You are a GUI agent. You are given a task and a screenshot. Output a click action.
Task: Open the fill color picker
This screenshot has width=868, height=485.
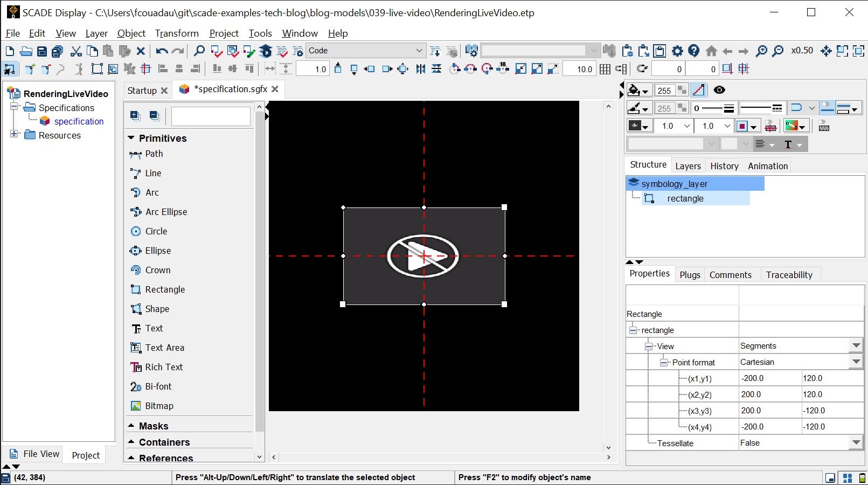(x=638, y=91)
